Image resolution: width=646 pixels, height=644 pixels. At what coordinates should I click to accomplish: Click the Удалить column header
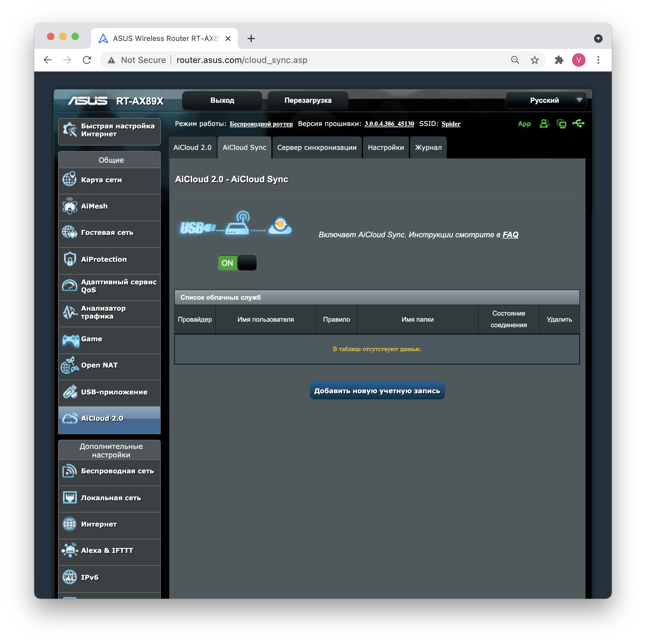coord(559,319)
